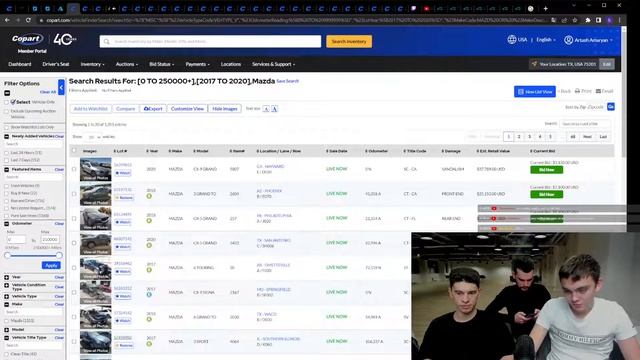Open Show entries count dropdown
This screenshot has width=640, height=360.
pos(93,137)
